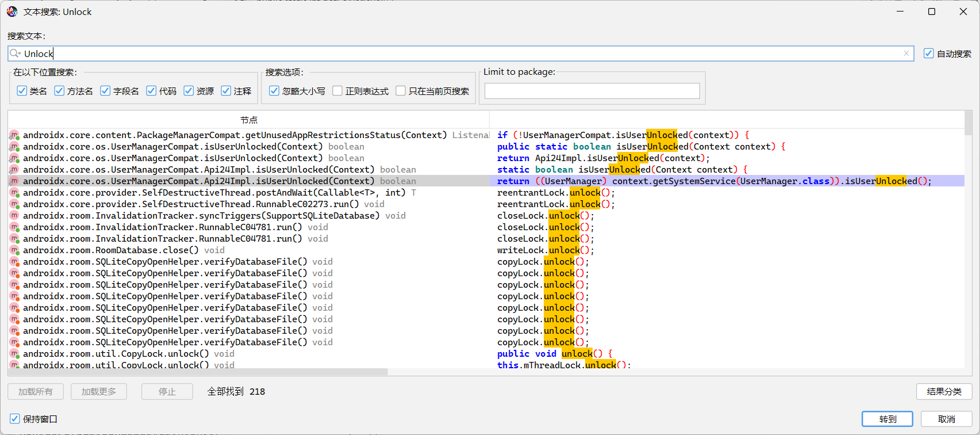The height and width of the screenshot is (435, 980).
Task: Clear the search text with the X icon
Action: tap(906, 54)
